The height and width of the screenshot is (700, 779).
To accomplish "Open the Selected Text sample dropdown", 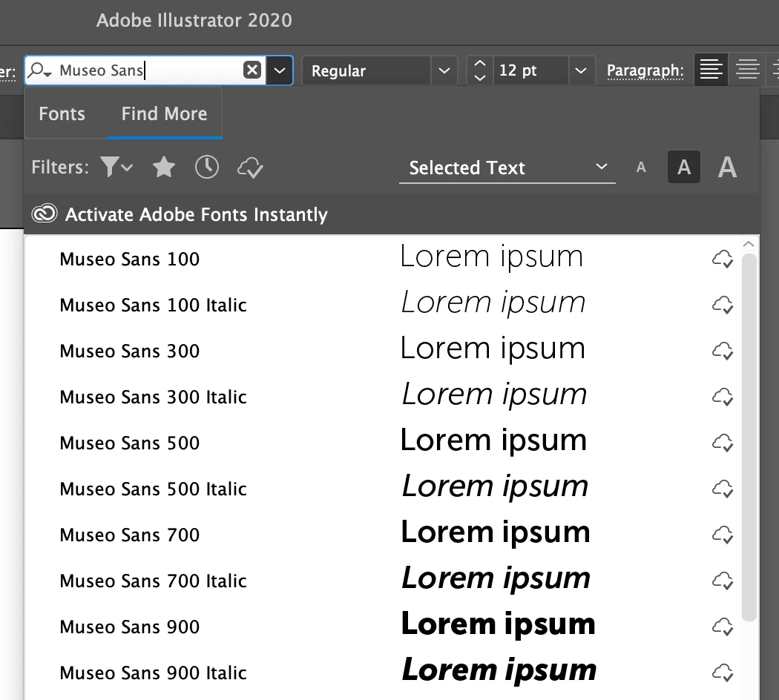I will click(507, 168).
